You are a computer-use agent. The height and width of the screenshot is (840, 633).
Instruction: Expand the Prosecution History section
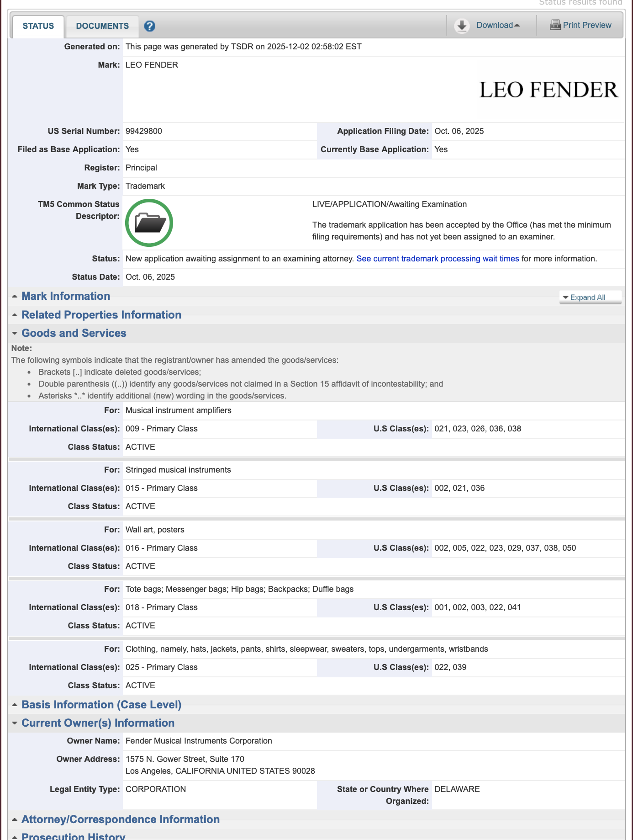[73, 836]
